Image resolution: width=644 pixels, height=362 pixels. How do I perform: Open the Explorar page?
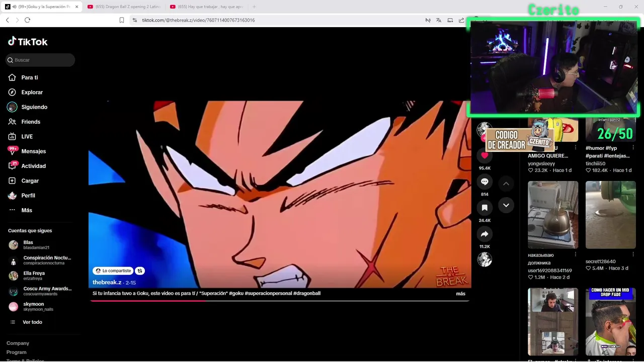click(32, 92)
